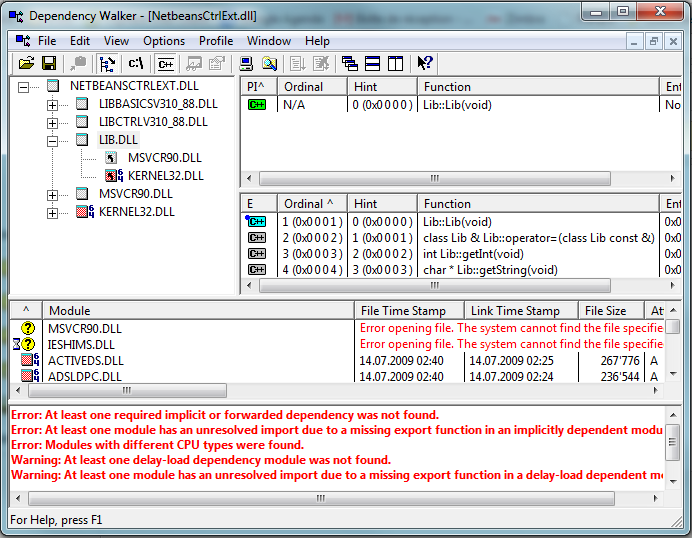692x538 pixels.
Task: Sort by the File Time Stamp column header
Action: (x=408, y=311)
